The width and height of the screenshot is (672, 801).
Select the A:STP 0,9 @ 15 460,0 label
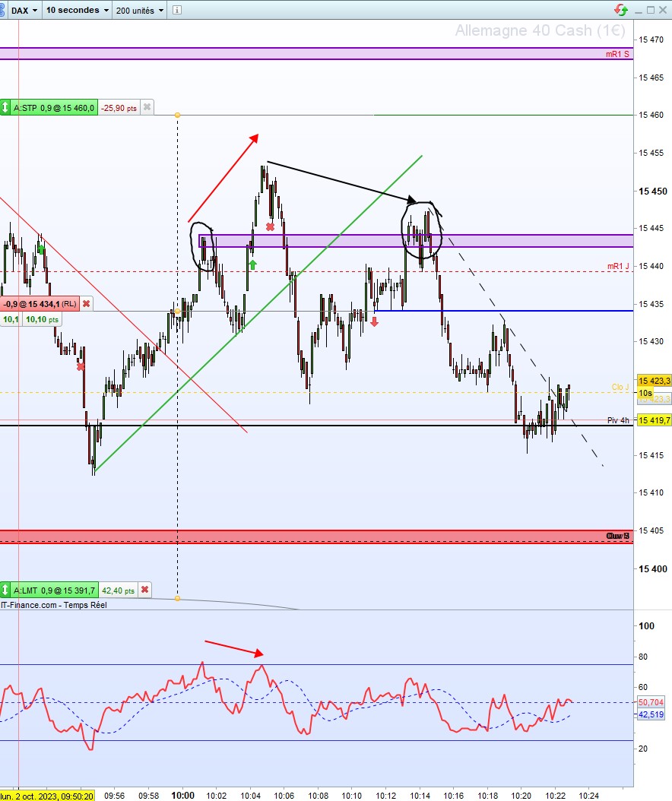pyautogui.click(x=54, y=108)
